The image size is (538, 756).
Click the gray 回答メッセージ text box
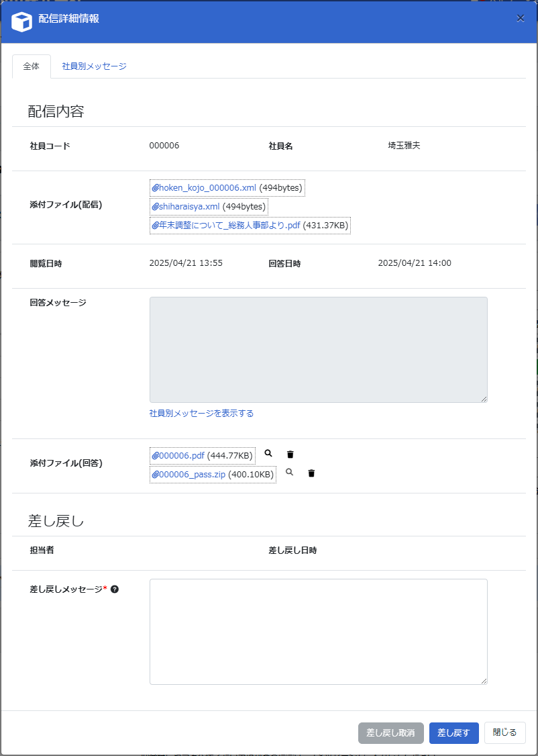click(x=318, y=349)
